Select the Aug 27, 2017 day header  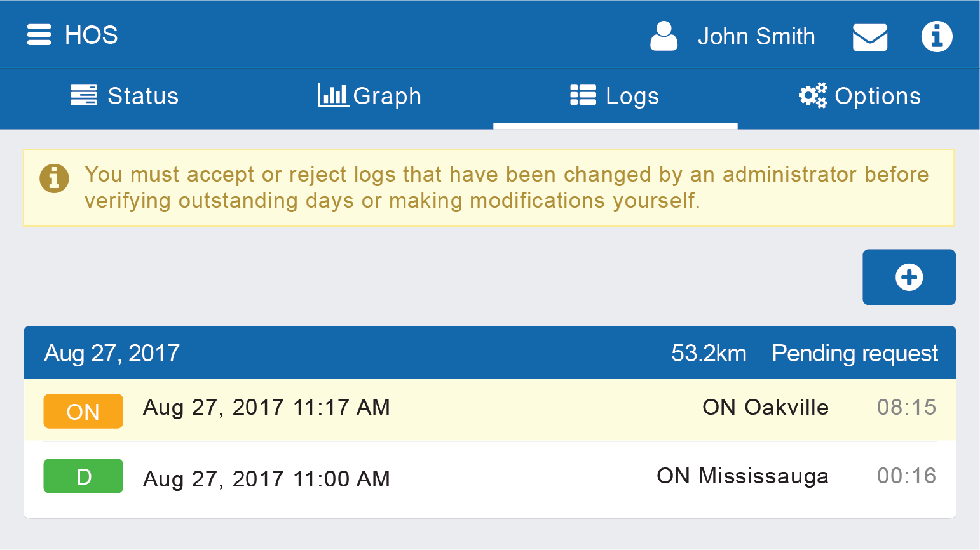click(x=112, y=354)
